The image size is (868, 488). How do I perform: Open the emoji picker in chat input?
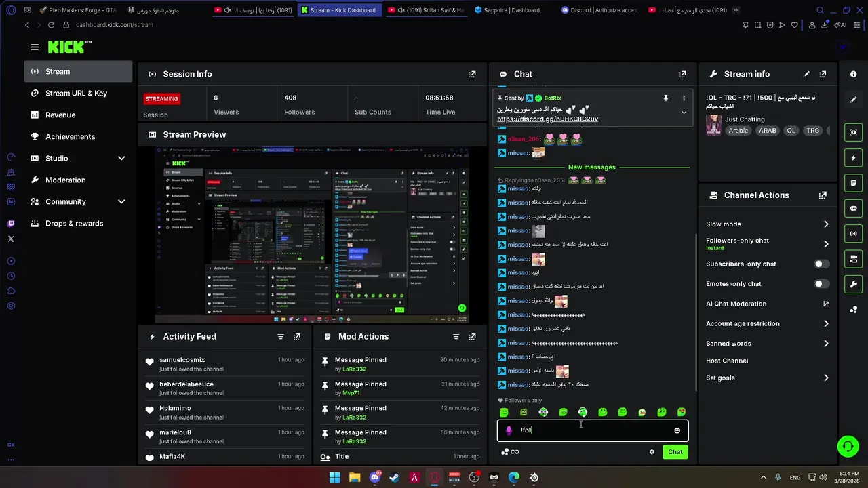[x=677, y=430]
